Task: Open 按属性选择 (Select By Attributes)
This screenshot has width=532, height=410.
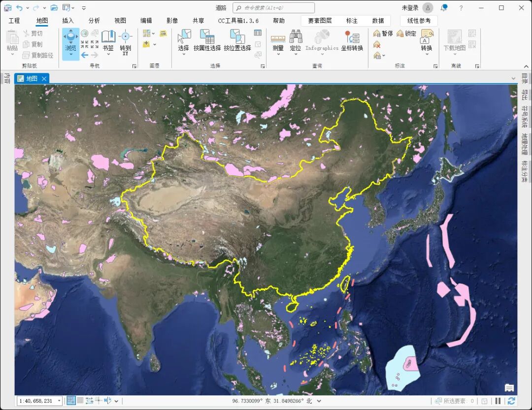Action: [207, 40]
